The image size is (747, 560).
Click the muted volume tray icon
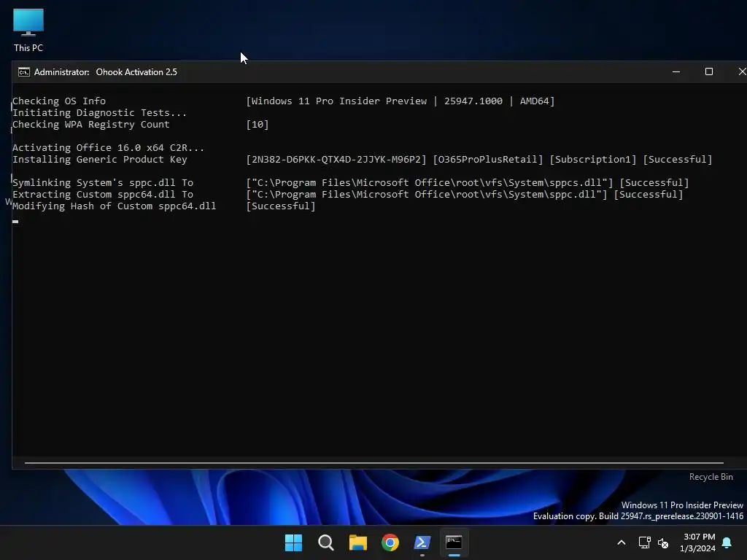pos(662,542)
